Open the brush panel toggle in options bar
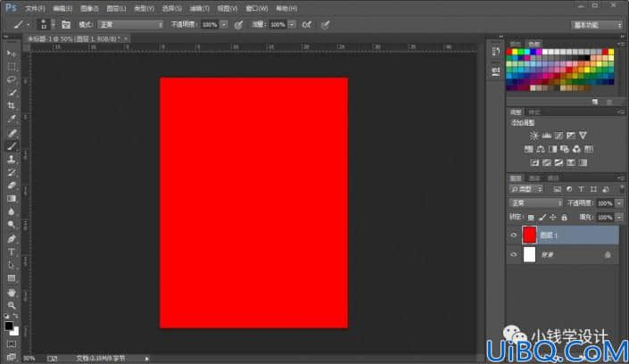Image resolution: width=629 pixels, height=364 pixels. tap(66, 25)
